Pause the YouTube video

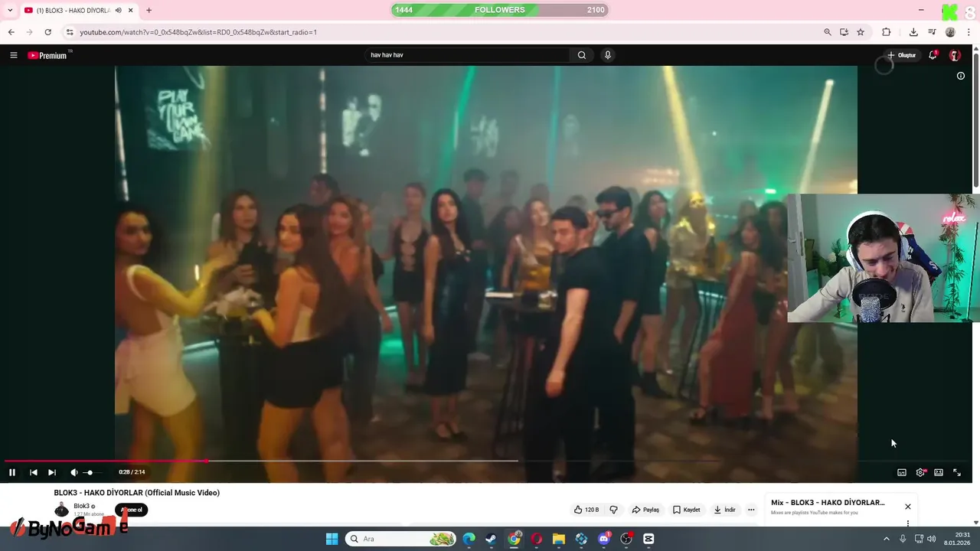[11, 472]
